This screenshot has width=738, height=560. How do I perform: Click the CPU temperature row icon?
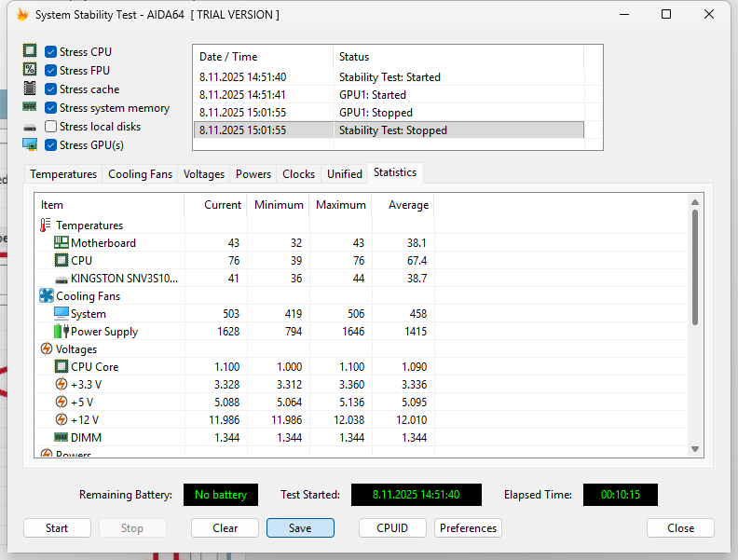pos(61,260)
